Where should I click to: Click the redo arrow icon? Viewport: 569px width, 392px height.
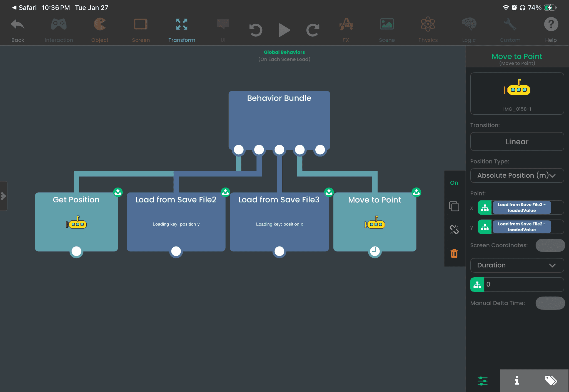[x=313, y=30]
